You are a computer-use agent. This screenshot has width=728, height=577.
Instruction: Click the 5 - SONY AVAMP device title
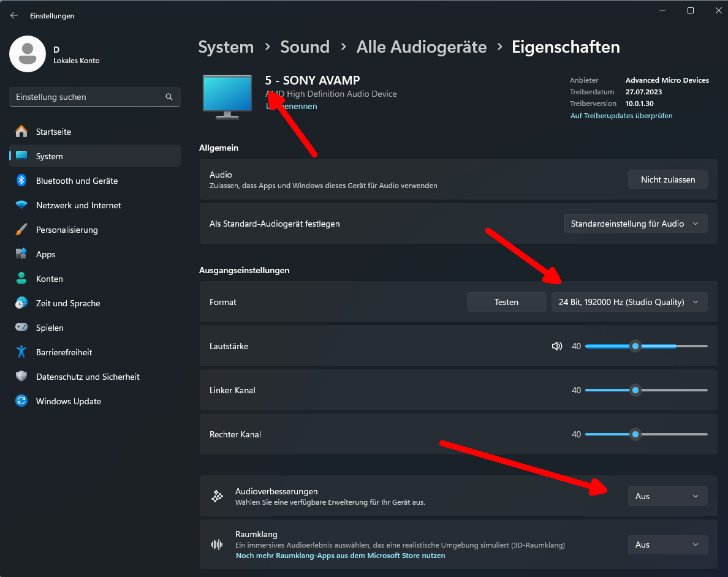click(x=313, y=80)
